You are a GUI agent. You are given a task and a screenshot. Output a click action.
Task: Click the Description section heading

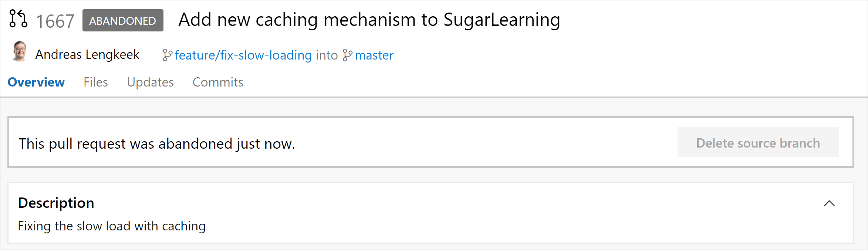[x=56, y=203]
